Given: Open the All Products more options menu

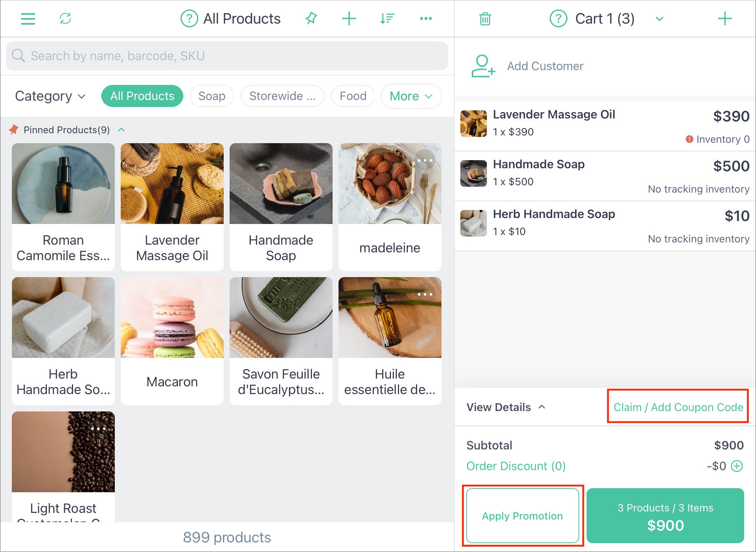Looking at the screenshot, I should tap(426, 18).
